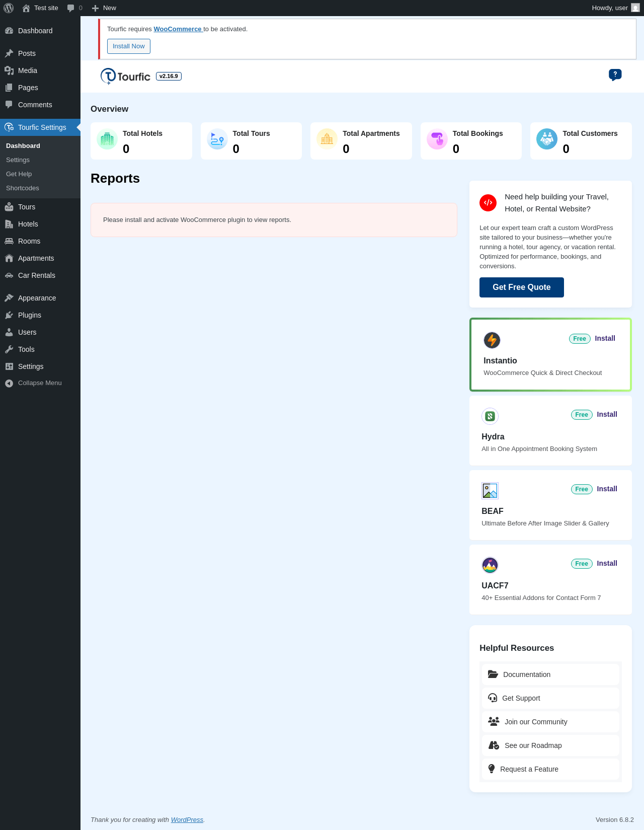Open the Documentation resource
644x830 pixels.
coord(550,674)
